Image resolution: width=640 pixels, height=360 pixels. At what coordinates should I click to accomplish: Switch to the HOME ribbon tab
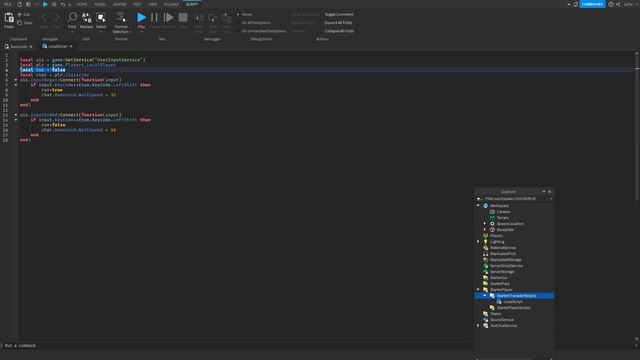tap(82, 4)
